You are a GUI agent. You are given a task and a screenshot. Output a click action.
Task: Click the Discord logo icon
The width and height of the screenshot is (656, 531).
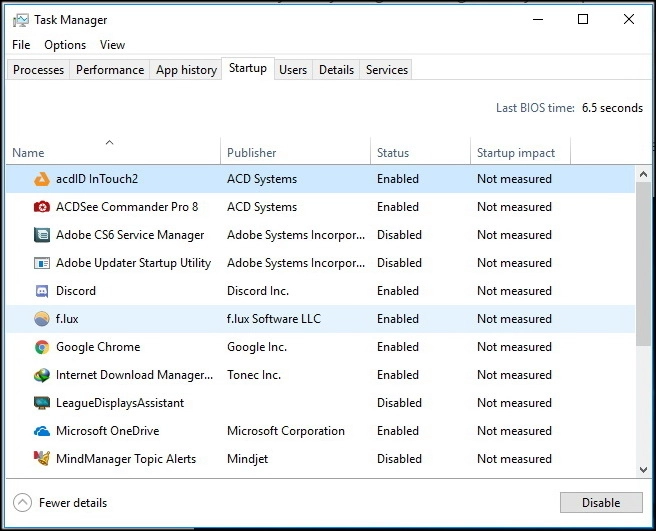[42, 291]
